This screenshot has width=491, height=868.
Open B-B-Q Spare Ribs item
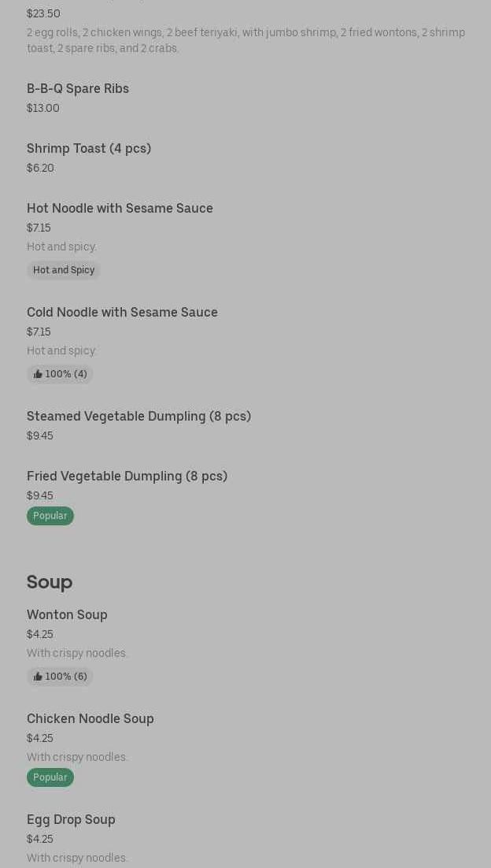(78, 88)
